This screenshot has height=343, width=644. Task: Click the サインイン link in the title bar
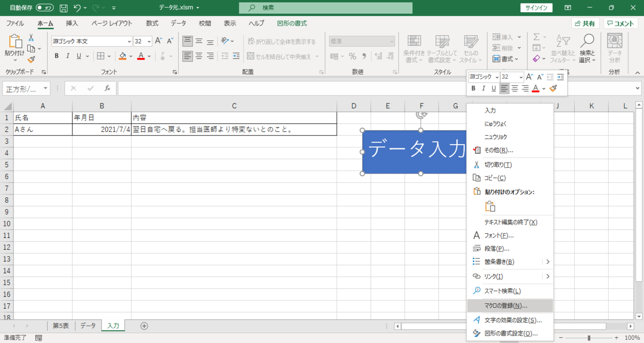point(537,8)
